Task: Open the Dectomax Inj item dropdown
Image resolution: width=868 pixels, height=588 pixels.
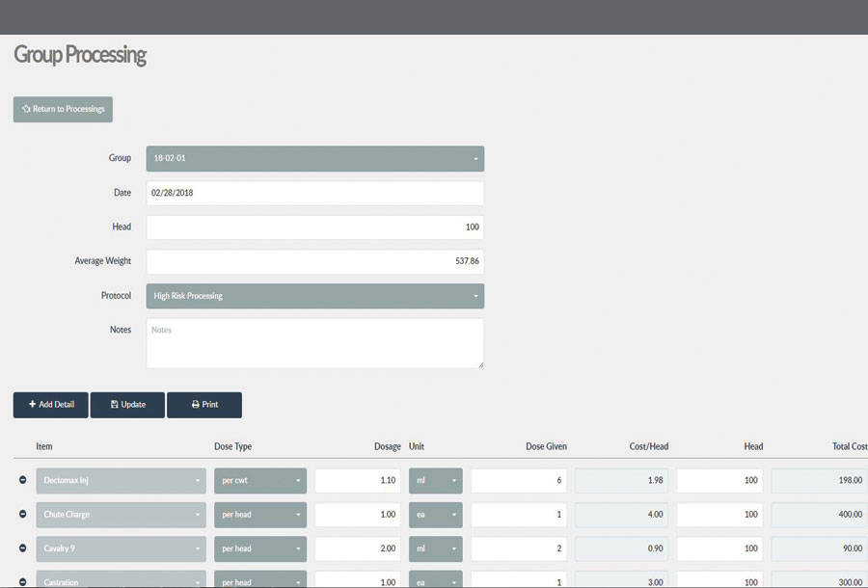Action: click(x=121, y=480)
